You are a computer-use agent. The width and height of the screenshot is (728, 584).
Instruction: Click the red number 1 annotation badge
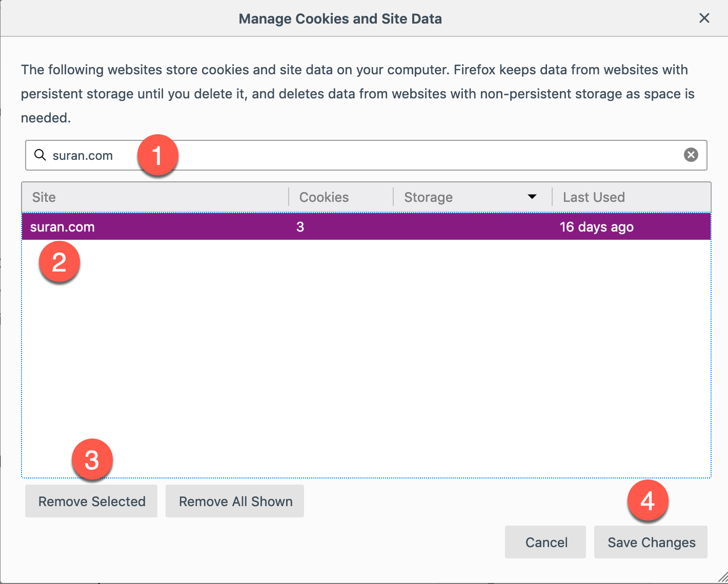coord(157,155)
